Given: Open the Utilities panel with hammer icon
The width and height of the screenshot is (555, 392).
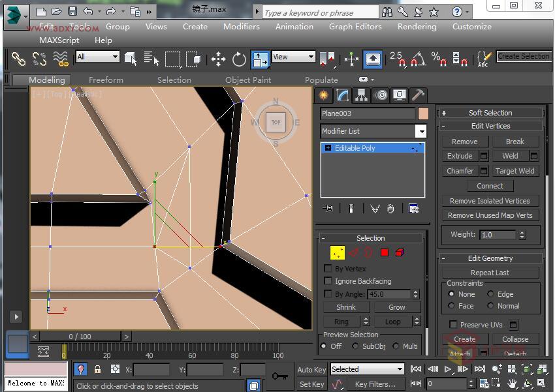Looking at the screenshot, I should pos(418,95).
